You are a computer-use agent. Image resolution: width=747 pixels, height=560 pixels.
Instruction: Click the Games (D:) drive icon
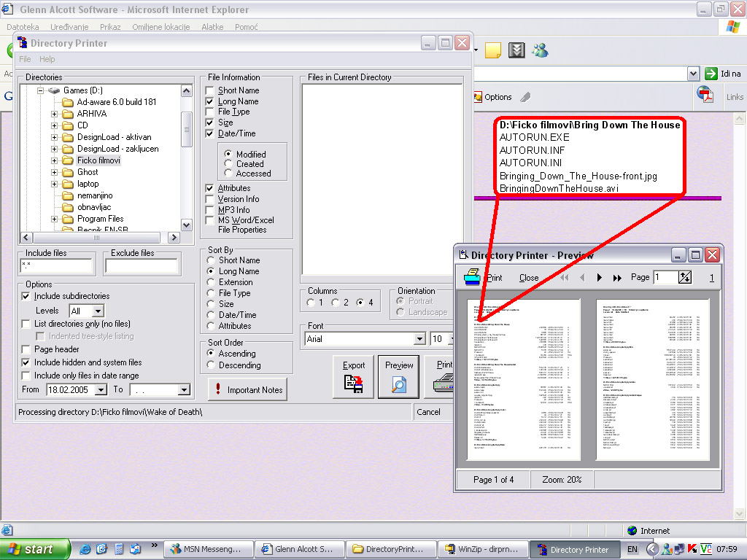pos(54,90)
